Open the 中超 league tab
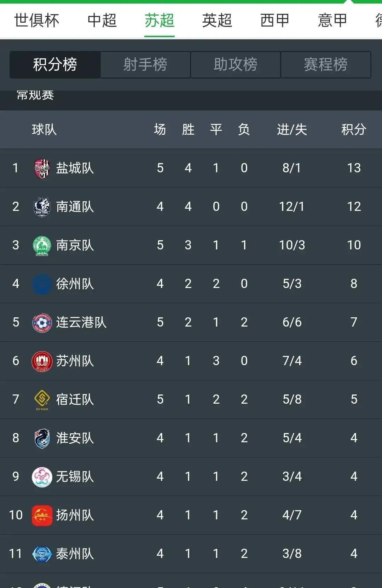 tap(102, 21)
